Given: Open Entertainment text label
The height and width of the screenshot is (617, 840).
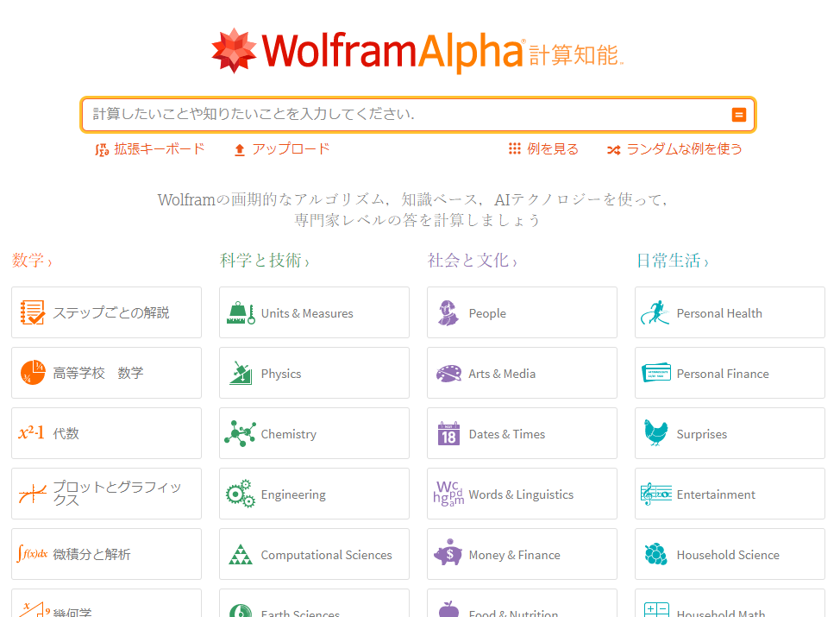Looking at the screenshot, I should 716,494.
